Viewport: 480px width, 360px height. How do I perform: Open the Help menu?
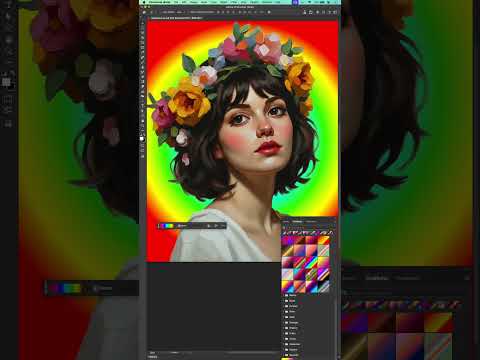coord(277,2)
